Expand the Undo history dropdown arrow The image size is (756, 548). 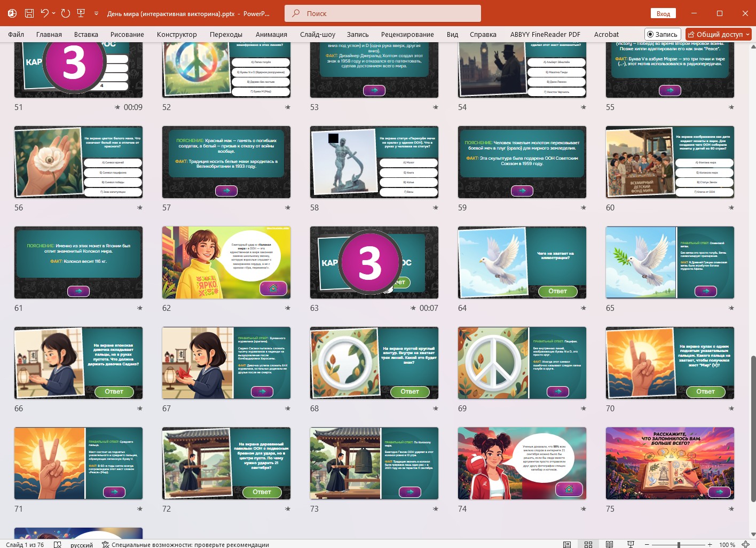53,13
